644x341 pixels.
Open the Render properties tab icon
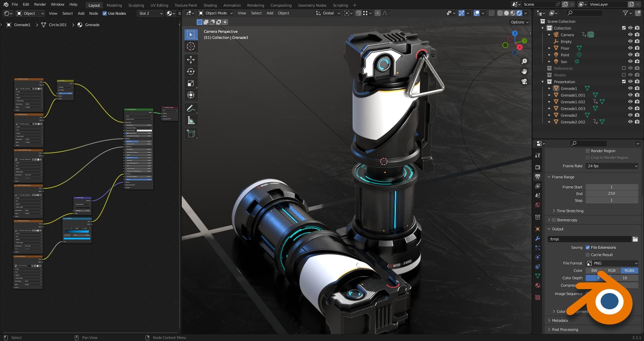click(x=538, y=167)
